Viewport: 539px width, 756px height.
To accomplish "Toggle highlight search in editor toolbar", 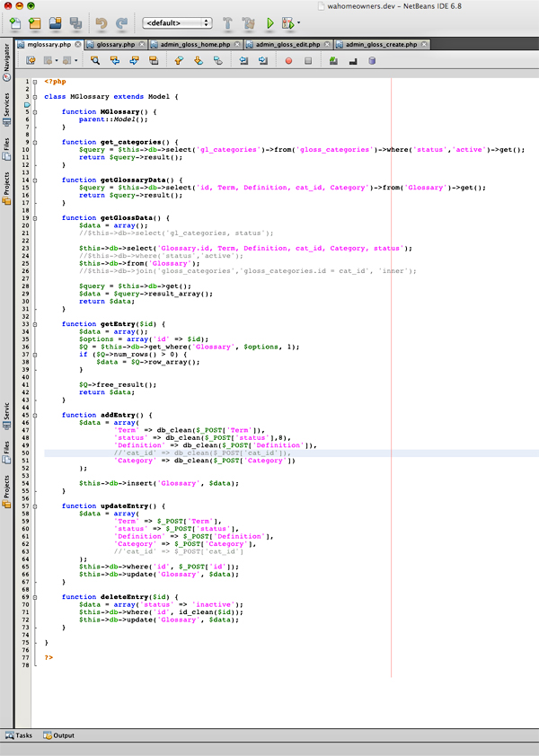I will (154, 61).
